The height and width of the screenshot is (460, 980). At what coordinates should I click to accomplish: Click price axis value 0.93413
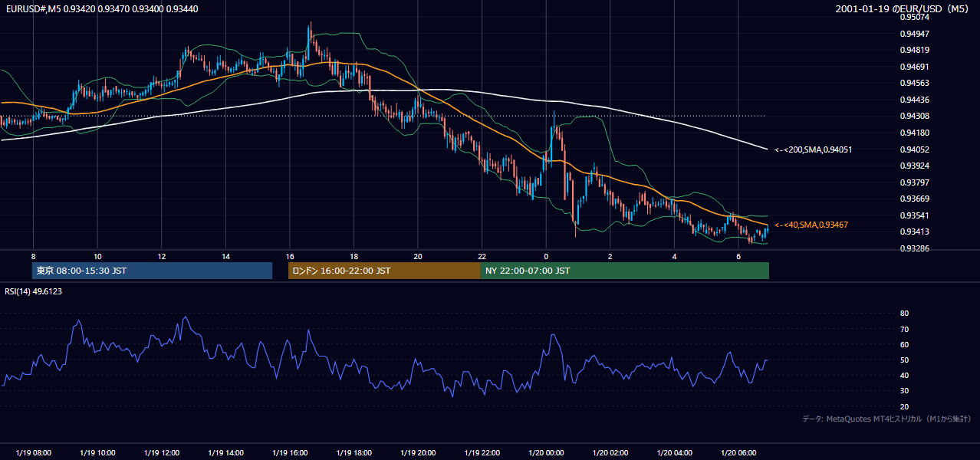coord(914,232)
